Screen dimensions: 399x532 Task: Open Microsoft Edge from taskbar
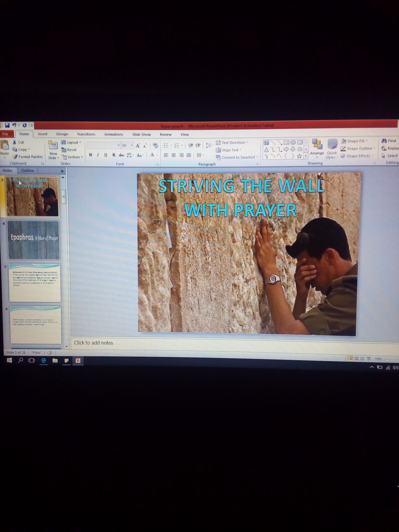tap(44, 361)
